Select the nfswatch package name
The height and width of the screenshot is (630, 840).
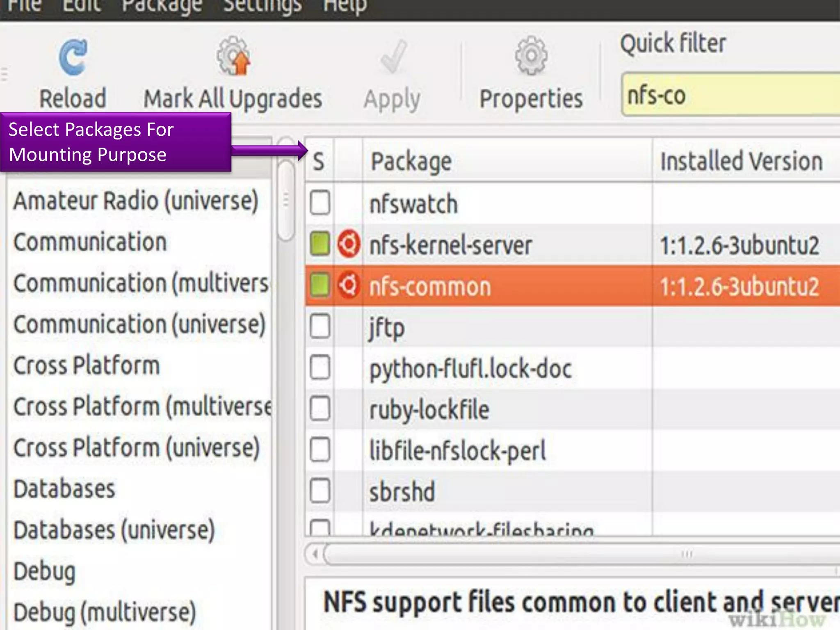pyautogui.click(x=413, y=204)
